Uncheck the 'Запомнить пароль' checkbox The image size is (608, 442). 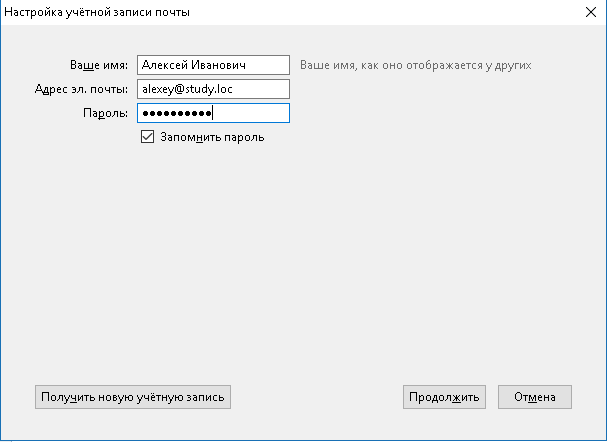tap(147, 137)
